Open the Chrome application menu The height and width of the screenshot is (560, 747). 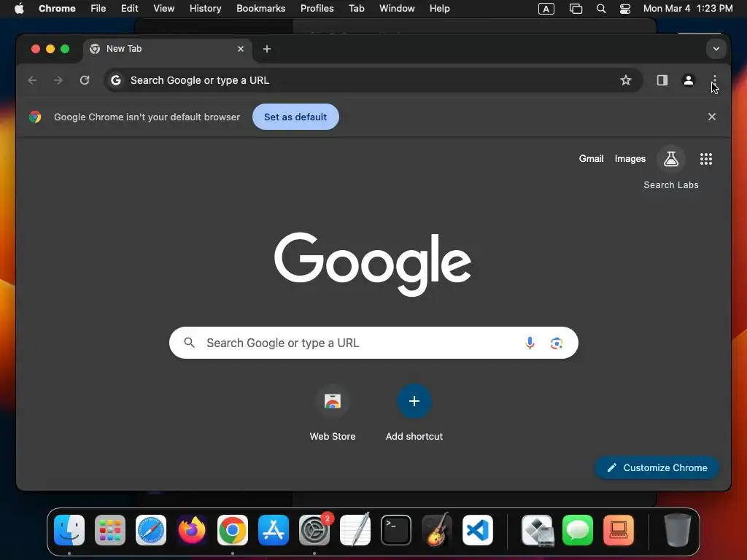tap(57, 9)
